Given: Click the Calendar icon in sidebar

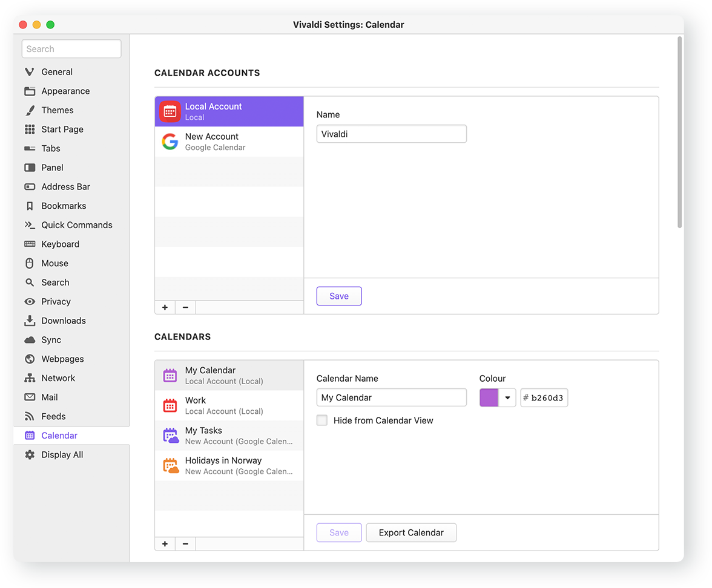Looking at the screenshot, I should 30,436.
